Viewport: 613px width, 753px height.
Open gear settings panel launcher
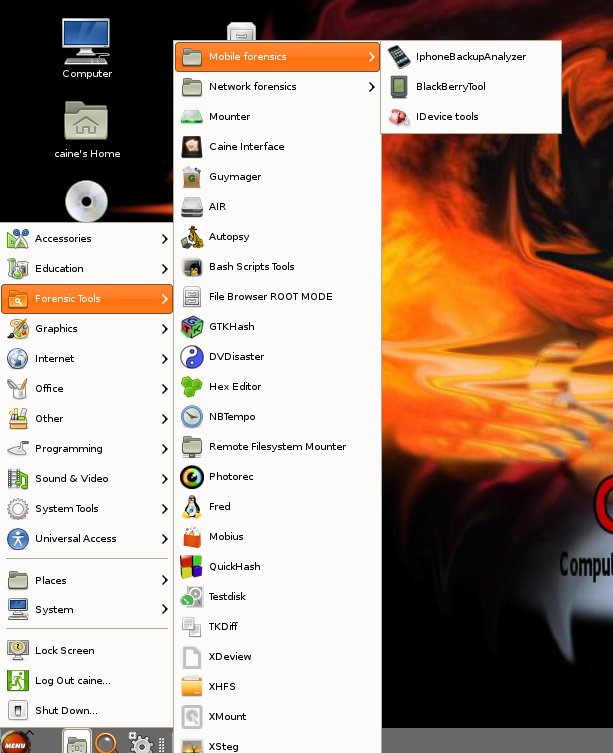click(x=140, y=743)
